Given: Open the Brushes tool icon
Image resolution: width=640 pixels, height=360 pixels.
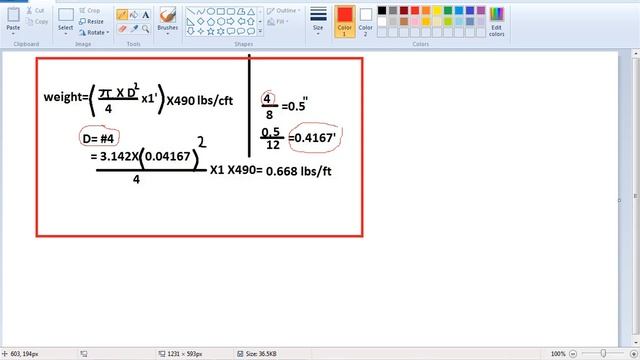Looking at the screenshot, I should coord(167,15).
